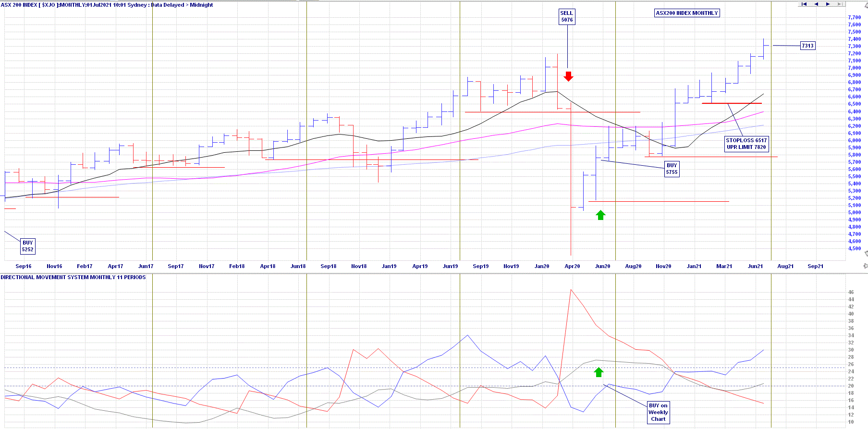The height and width of the screenshot is (429, 868).
Task: Jump to first chart period button
Action: [x=804, y=4]
